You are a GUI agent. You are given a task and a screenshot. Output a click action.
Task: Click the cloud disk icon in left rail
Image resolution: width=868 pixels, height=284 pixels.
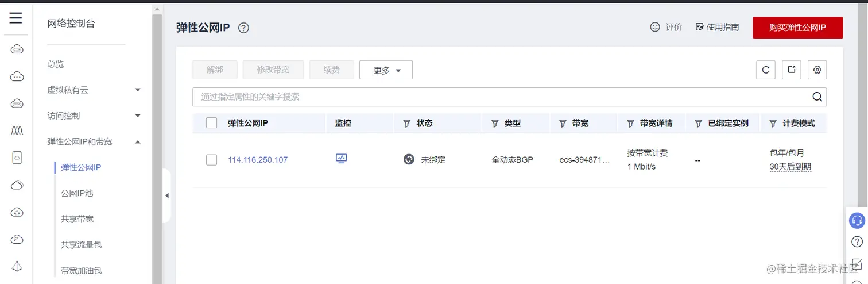point(17,103)
